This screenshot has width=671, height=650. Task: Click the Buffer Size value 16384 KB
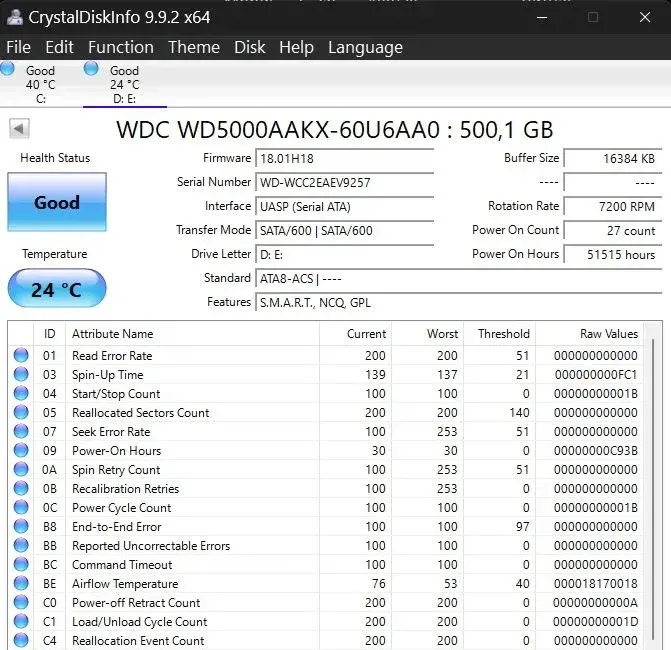click(613, 159)
